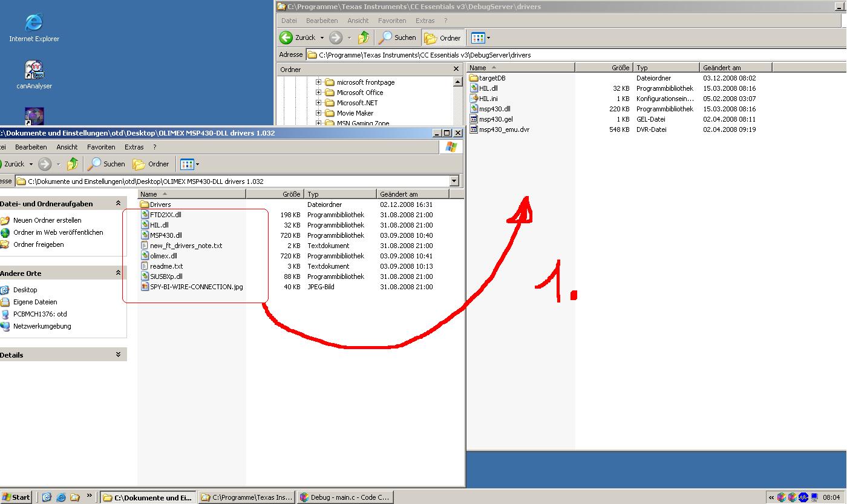The height and width of the screenshot is (504, 847).
Task: Select readme.txt file
Action: click(x=162, y=266)
